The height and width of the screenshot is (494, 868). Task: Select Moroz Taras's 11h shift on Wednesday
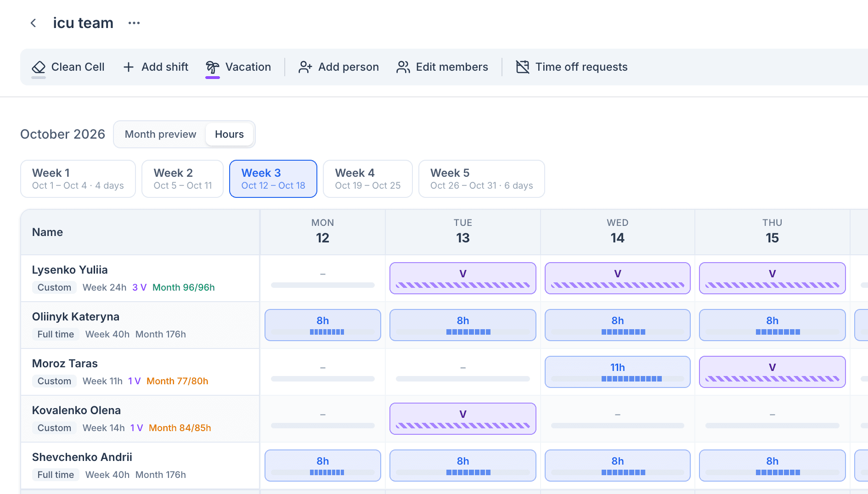click(x=618, y=372)
